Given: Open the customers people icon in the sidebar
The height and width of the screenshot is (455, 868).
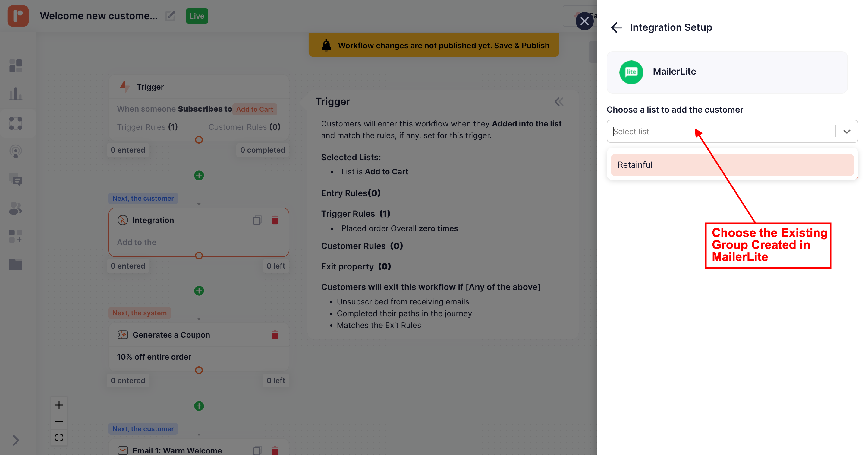Looking at the screenshot, I should (x=15, y=208).
